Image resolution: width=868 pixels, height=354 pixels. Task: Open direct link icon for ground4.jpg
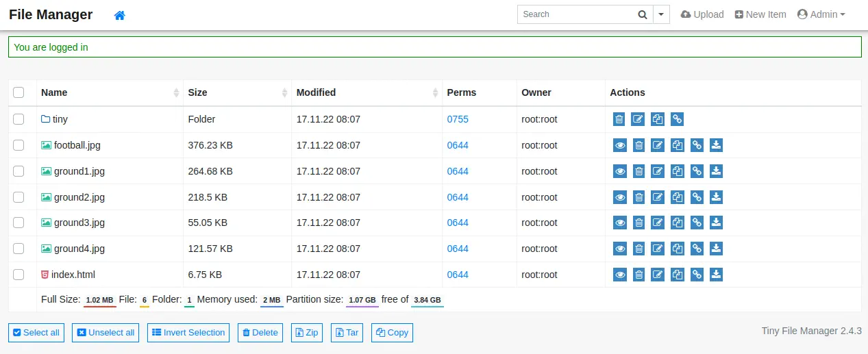(x=697, y=249)
